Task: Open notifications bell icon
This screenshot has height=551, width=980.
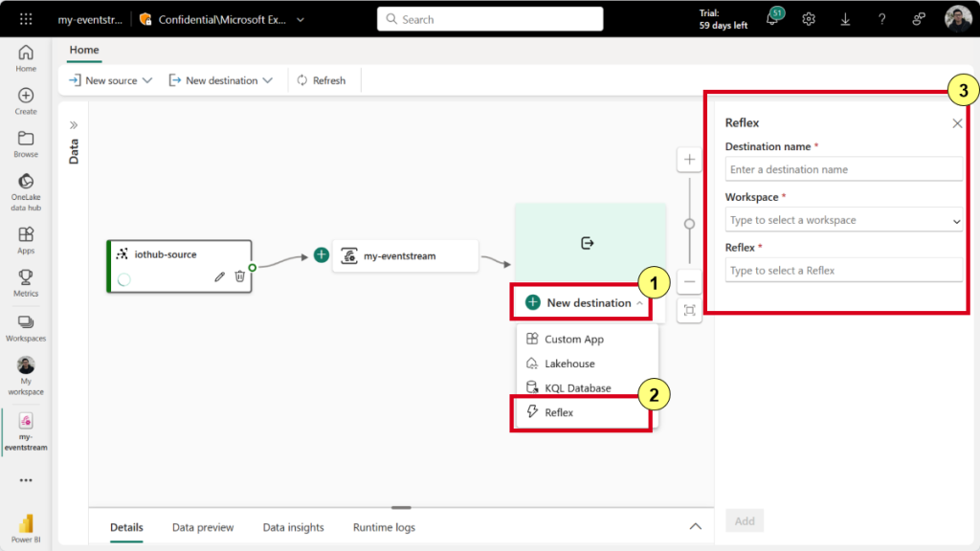Action: [x=772, y=19]
